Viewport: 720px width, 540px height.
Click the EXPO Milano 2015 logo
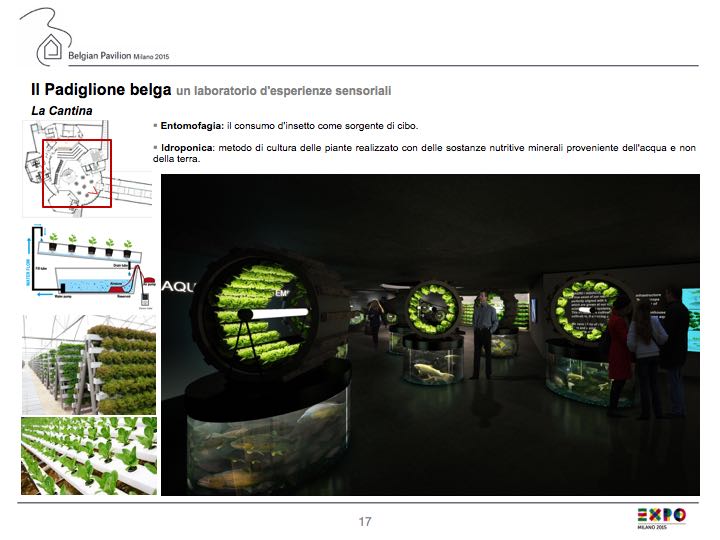(662, 518)
